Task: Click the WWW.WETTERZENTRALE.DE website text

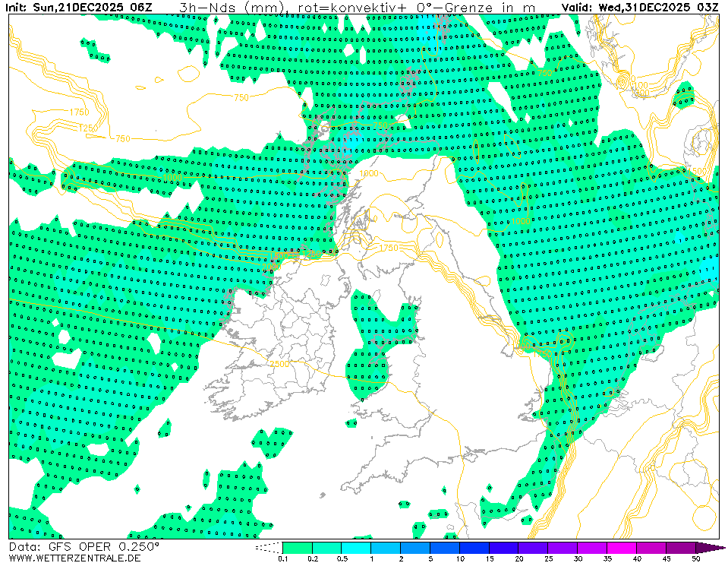Action: coord(74,558)
